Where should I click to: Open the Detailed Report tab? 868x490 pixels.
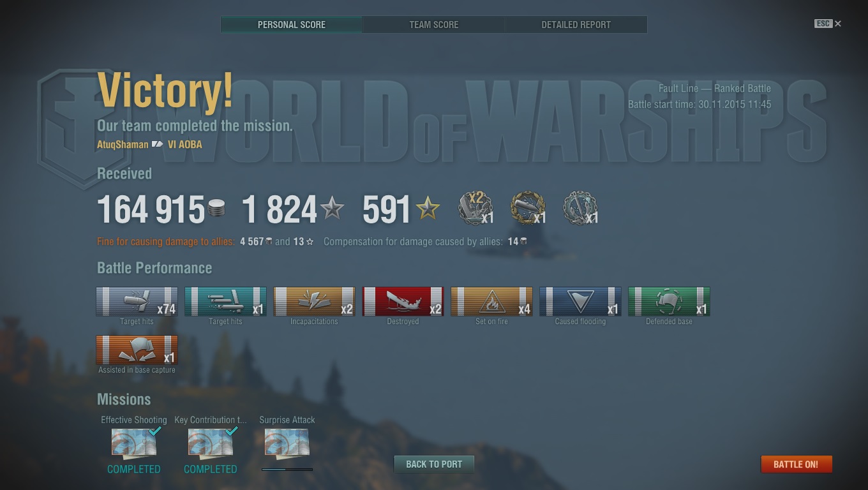coord(576,25)
